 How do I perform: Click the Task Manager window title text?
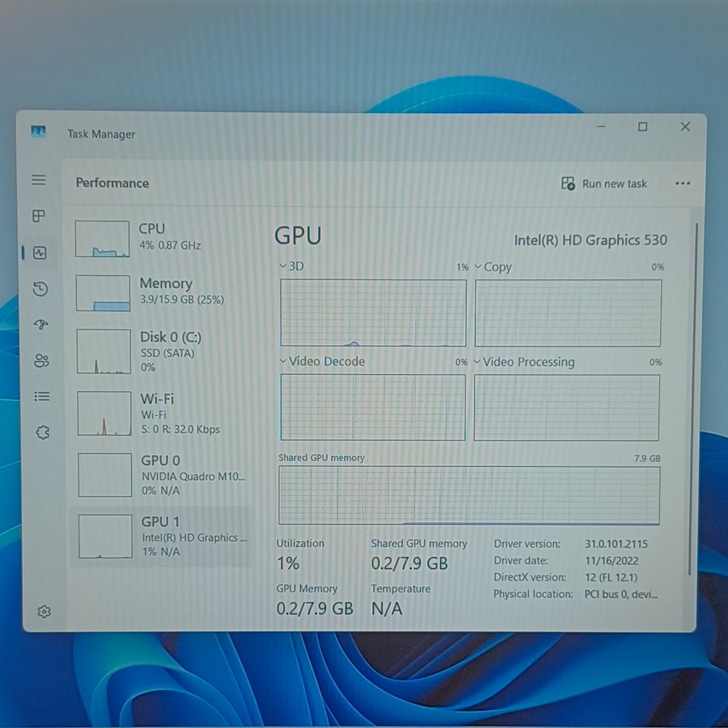(x=101, y=134)
